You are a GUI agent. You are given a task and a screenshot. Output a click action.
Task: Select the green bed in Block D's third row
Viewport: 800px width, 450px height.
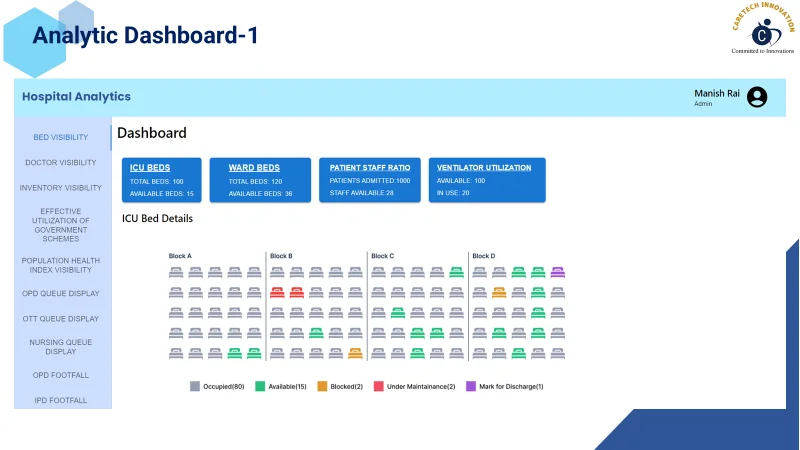point(538,313)
